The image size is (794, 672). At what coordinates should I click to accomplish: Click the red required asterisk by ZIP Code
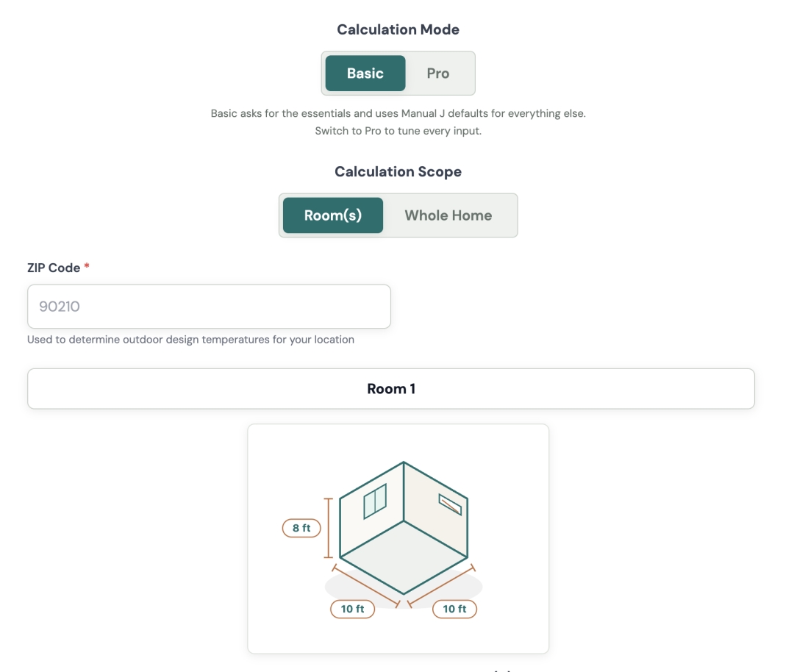coord(87,266)
